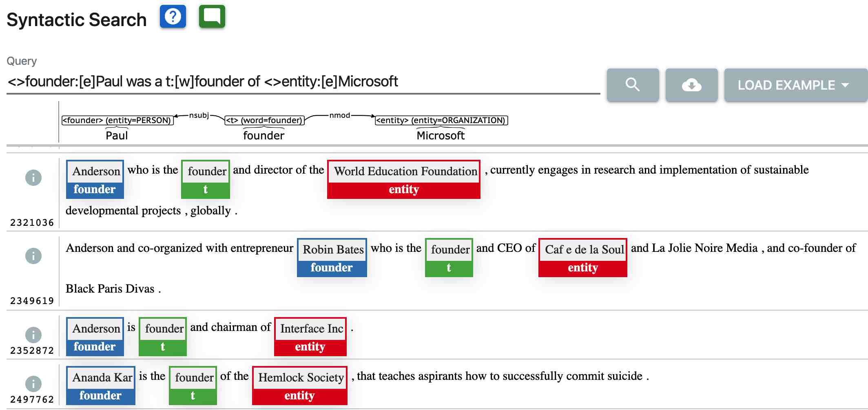This screenshot has height=410, width=868.
Task: Select 'Robin Bates' founder span
Action: coord(332,258)
